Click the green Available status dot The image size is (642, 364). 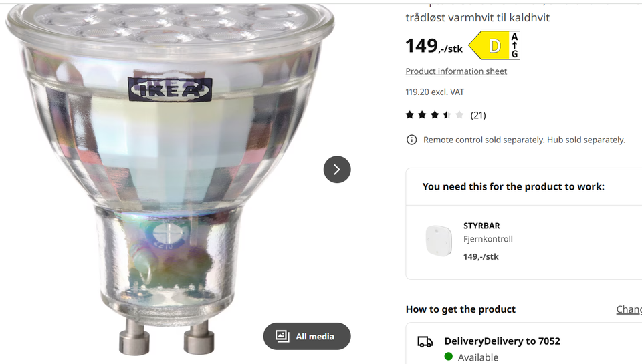(x=449, y=357)
